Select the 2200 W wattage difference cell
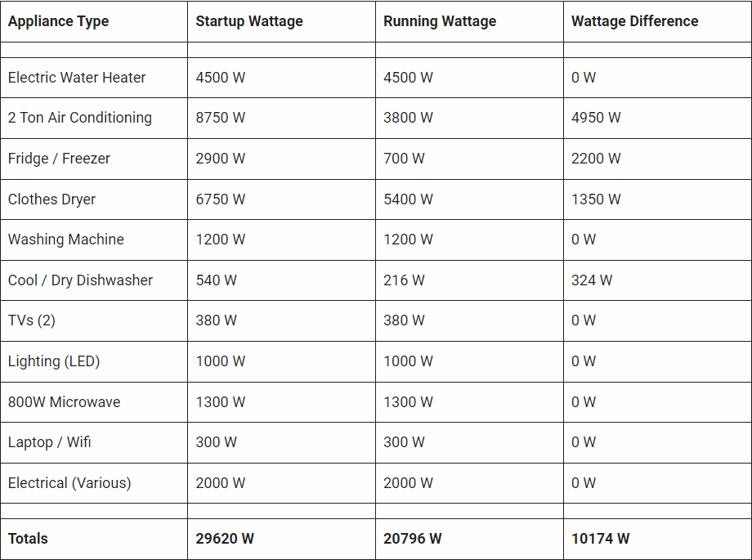This screenshot has width=752, height=560. (596, 159)
